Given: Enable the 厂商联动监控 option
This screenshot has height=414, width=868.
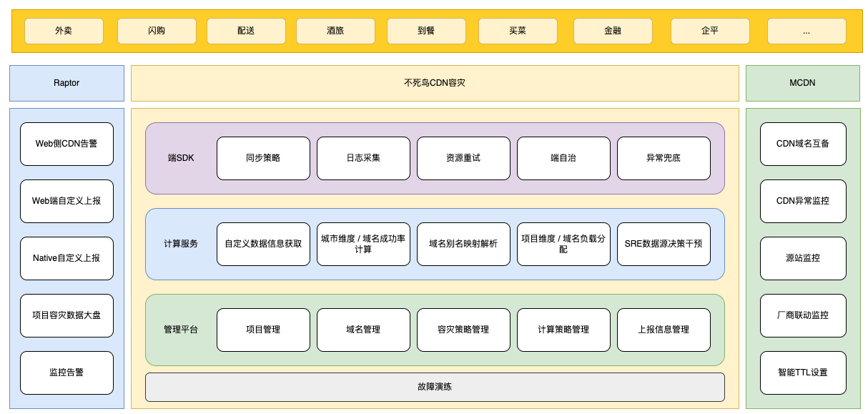Looking at the screenshot, I should click(x=802, y=315).
